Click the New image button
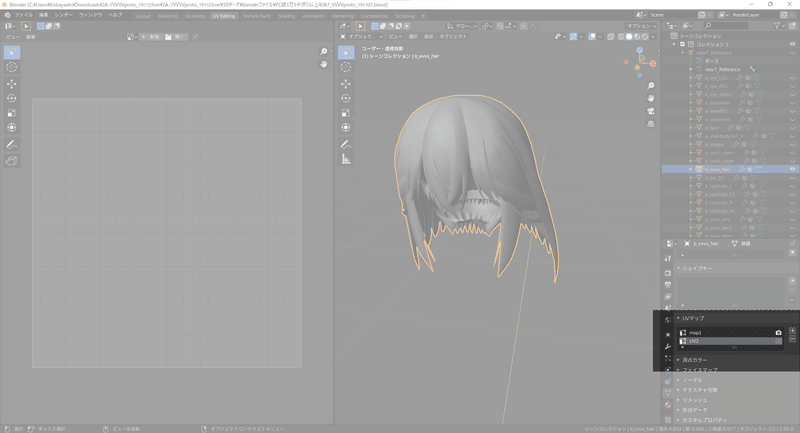 click(151, 37)
